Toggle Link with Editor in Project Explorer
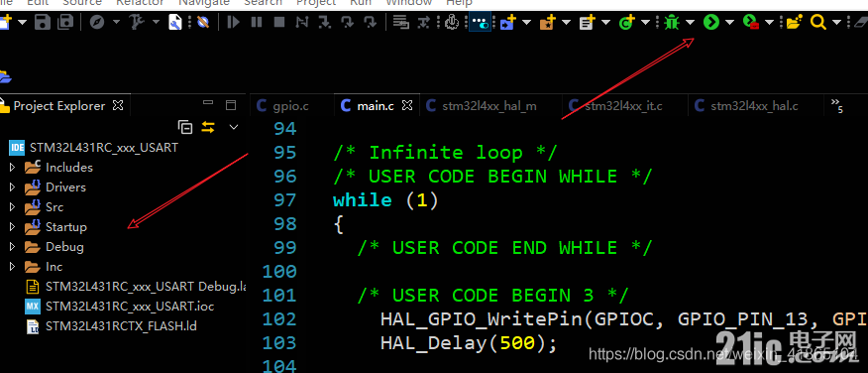This screenshot has width=868, height=373. coord(208,127)
